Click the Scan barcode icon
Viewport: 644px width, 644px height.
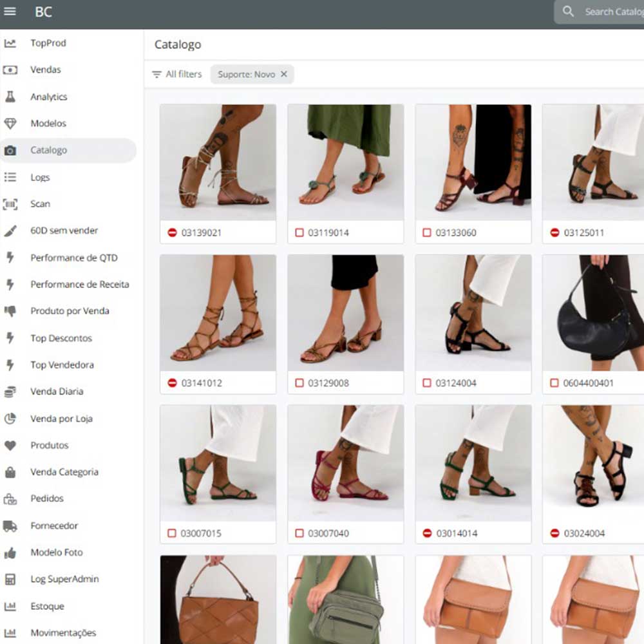pyautogui.click(x=10, y=204)
